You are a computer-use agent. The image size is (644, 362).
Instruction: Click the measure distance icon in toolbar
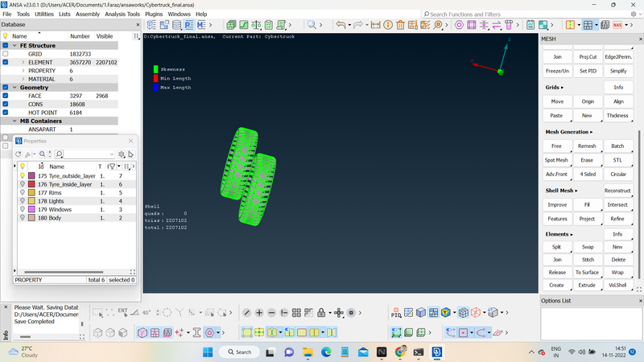375,25
